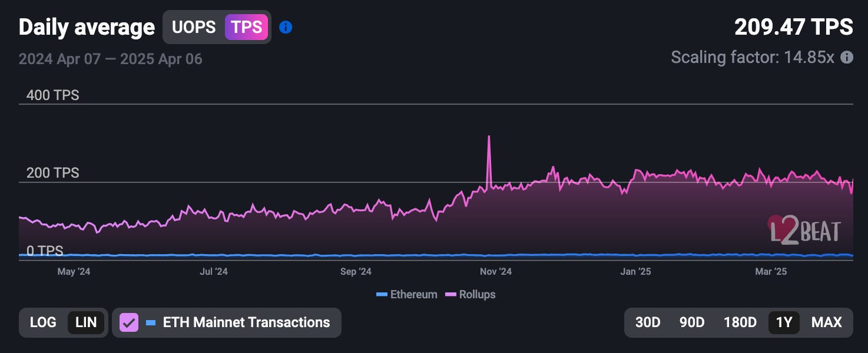The width and height of the screenshot is (868, 353).
Task: Select the date range 2024 Apr 07 — 2025 Apr 06
Action: pyautogui.click(x=110, y=59)
